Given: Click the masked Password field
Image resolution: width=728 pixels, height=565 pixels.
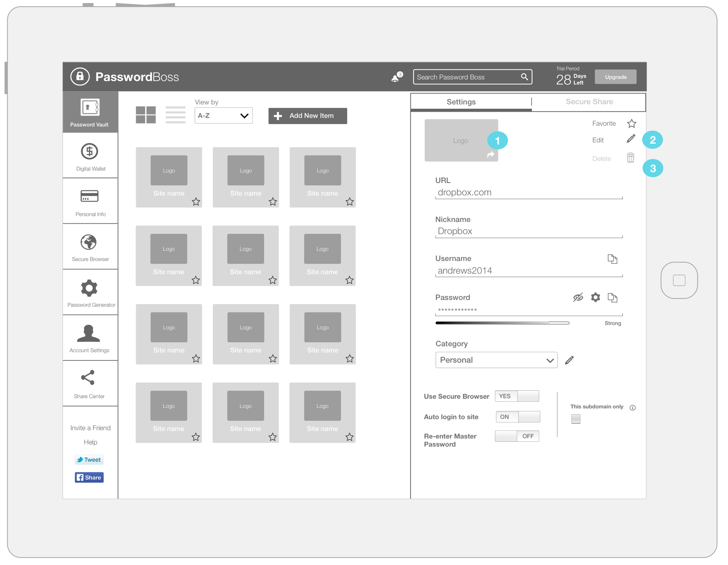Looking at the screenshot, I should pos(529,310).
